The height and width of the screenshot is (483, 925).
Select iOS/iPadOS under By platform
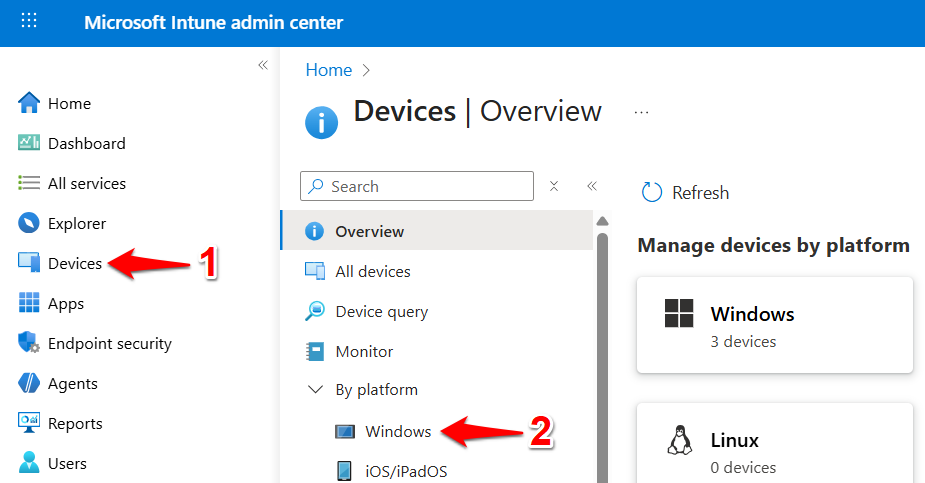tap(406, 472)
